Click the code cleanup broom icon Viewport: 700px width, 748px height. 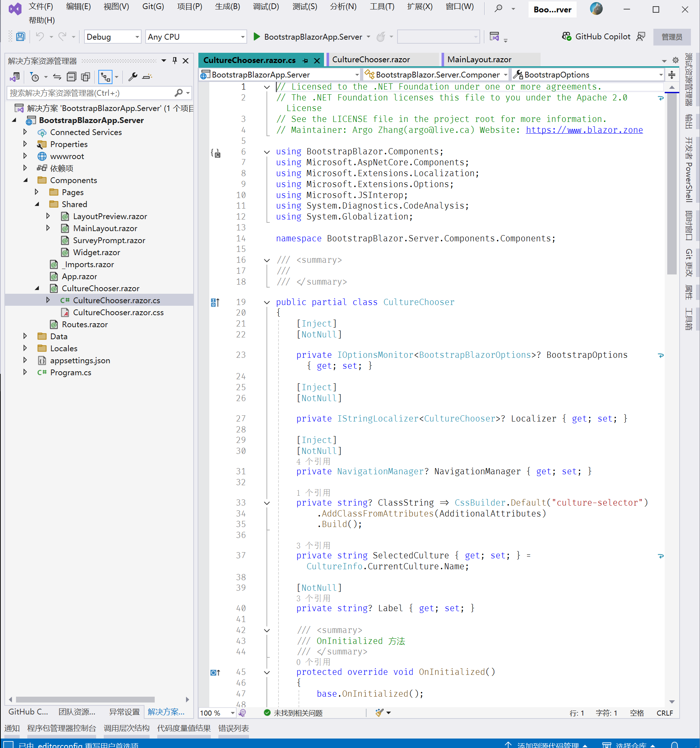click(379, 713)
